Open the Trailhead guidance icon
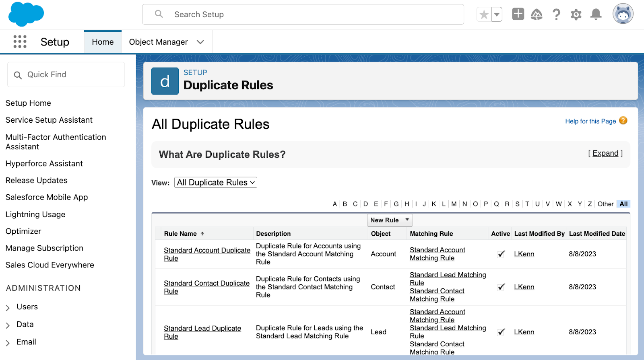The width and height of the screenshot is (644, 360). [x=537, y=14]
